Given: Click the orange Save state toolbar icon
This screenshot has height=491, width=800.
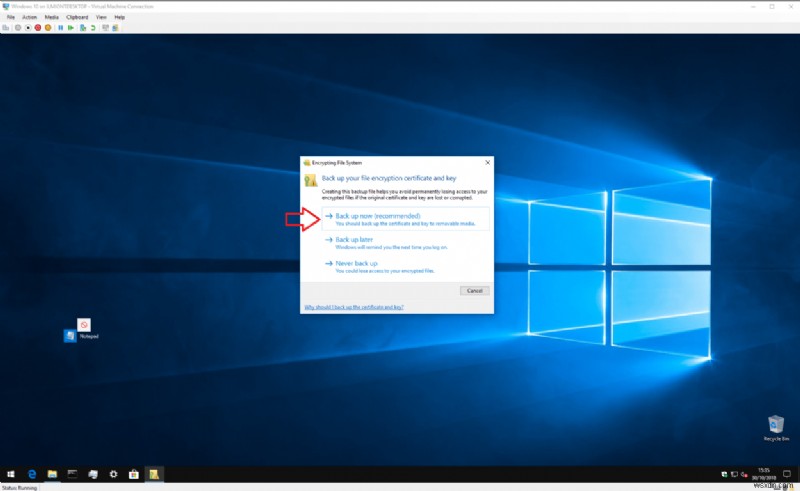Looking at the screenshot, I should (48, 28).
